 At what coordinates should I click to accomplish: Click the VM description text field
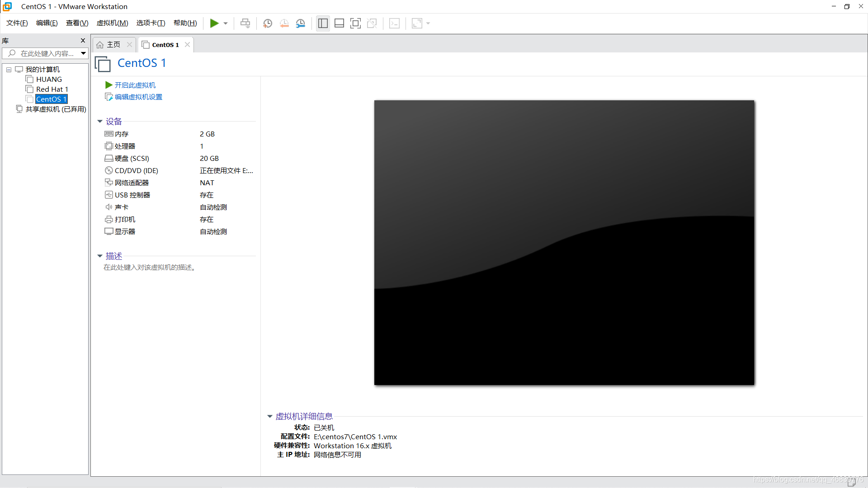point(150,267)
